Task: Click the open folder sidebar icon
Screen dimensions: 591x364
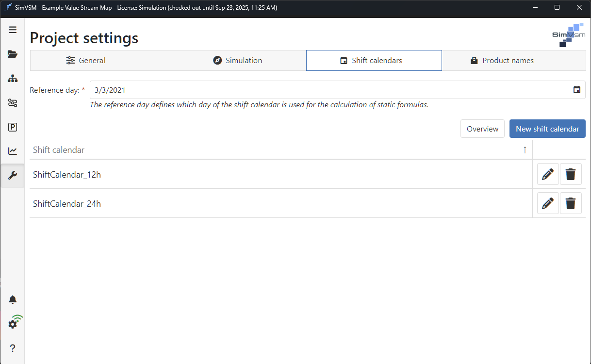Action: pos(13,54)
